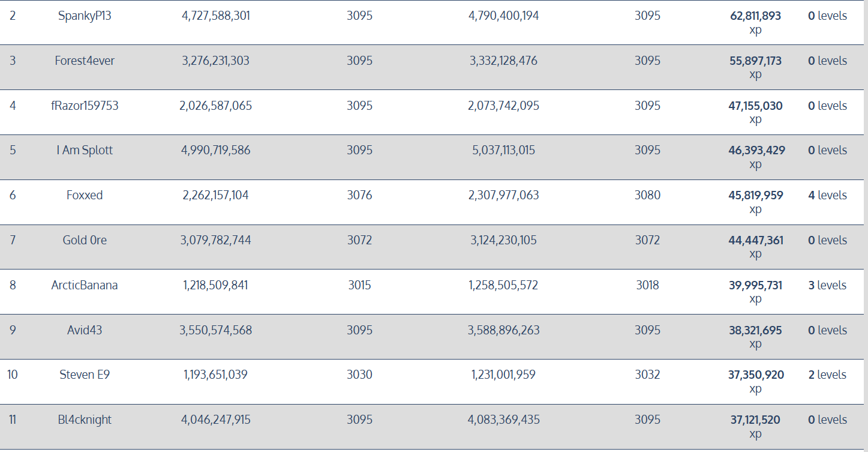Click the 62,811,893 xp gain value
Viewport: 868px width, 452px height.
click(x=755, y=23)
